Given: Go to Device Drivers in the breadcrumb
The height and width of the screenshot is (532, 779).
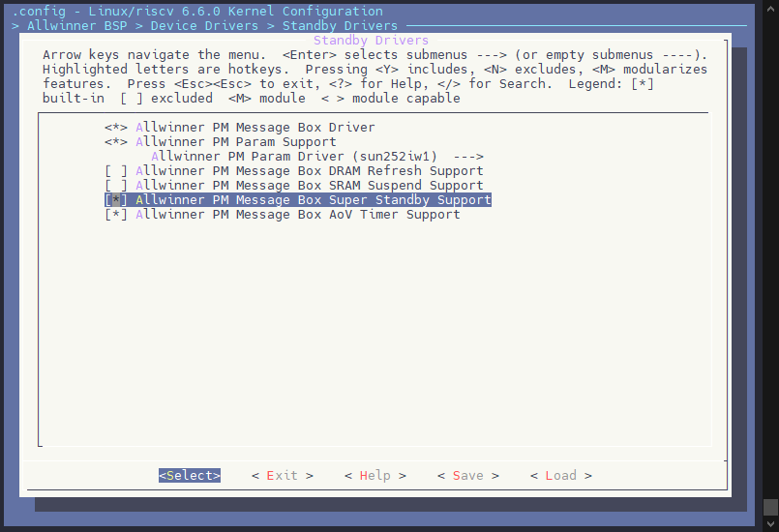Looking at the screenshot, I should 204,26.
